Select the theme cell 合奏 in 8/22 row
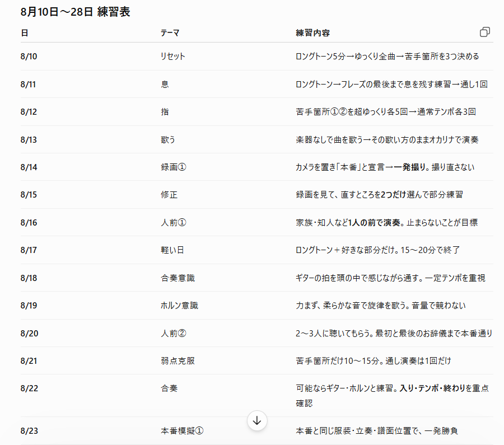This screenshot has height=445, width=504. click(169, 388)
